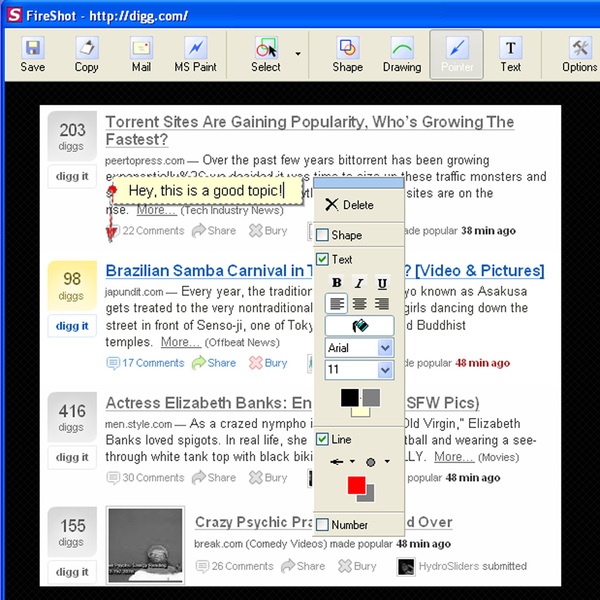Click the Crazy Psychic video thumbnail
This screenshot has height=600, width=600.
pos(145,545)
